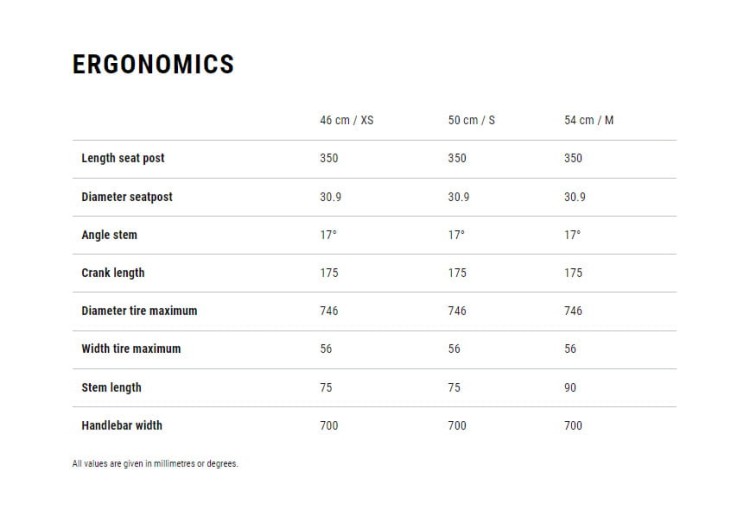750x522 pixels.
Task: Click the 746 tire diameter value for S
Action: tap(457, 311)
